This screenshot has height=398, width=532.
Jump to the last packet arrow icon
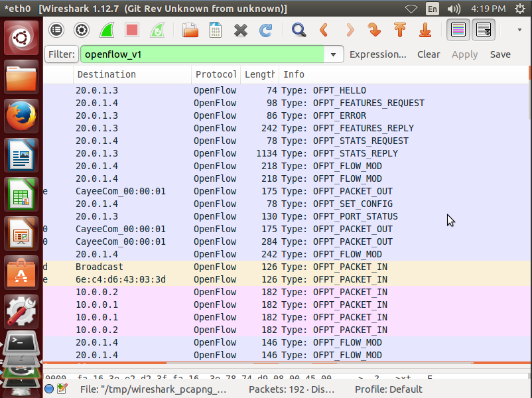click(x=425, y=31)
